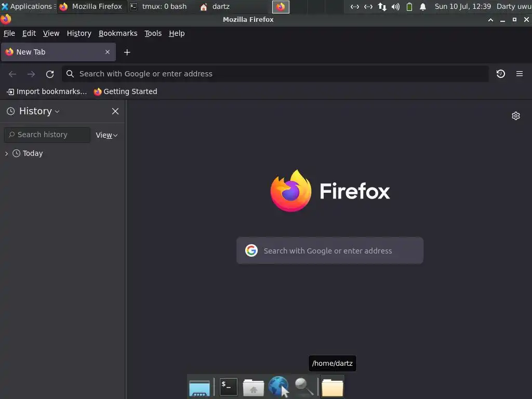Select the New Tab tab

click(58, 52)
